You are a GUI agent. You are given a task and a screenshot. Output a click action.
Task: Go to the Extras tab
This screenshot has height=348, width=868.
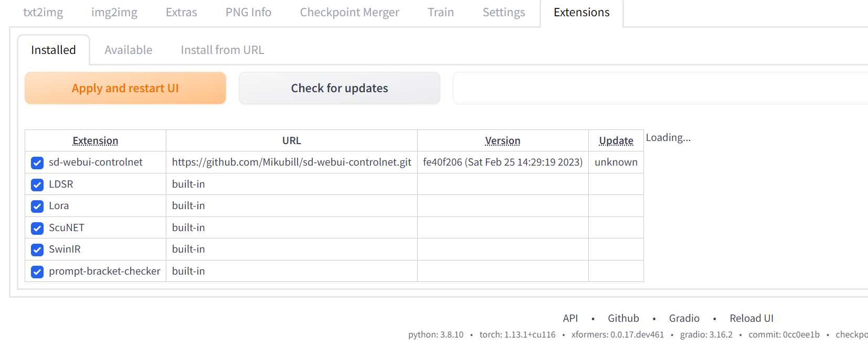(x=181, y=12)
